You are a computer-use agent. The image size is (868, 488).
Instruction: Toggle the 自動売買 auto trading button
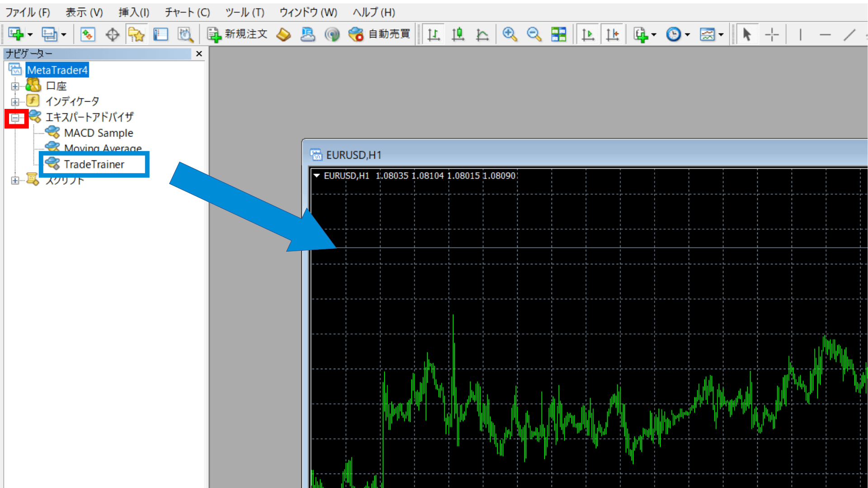pyautogui.click(x=380, y=34)
